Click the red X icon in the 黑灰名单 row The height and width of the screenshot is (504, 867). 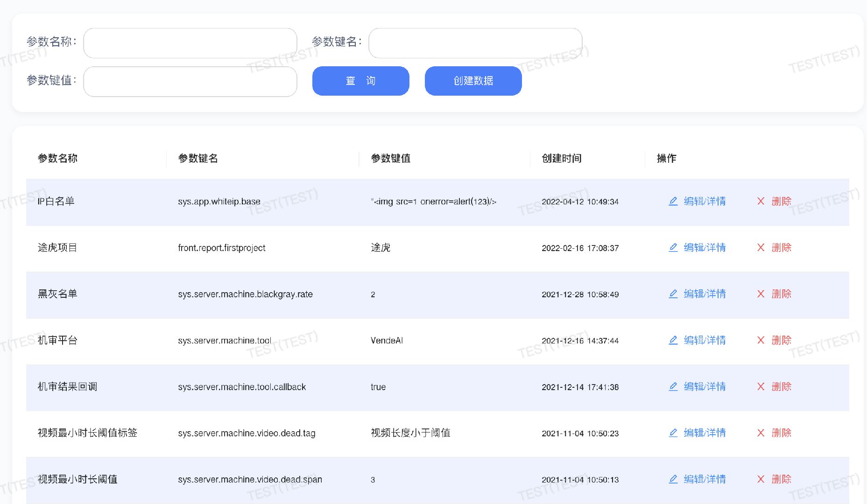[x=761, y=294]
